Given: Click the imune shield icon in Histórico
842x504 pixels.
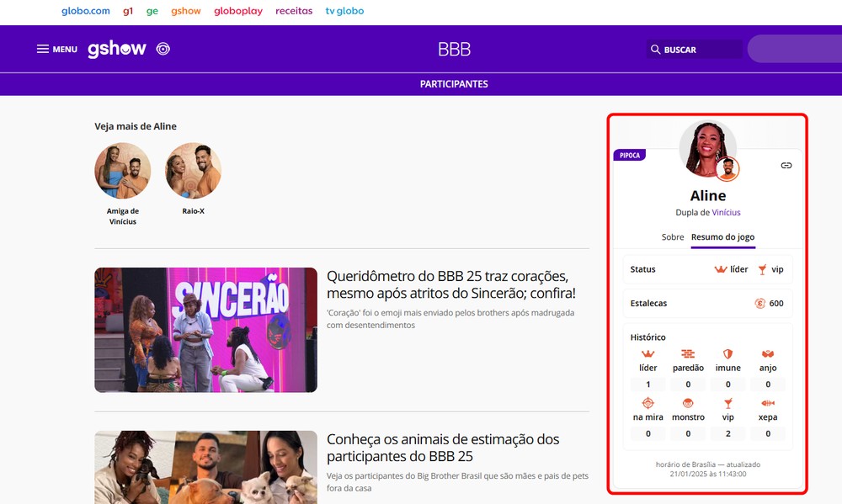Looking at the screenshot, I should pos(728,353).
